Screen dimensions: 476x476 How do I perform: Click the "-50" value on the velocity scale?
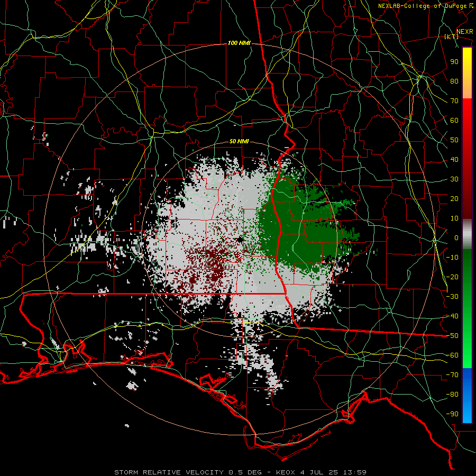452,336
